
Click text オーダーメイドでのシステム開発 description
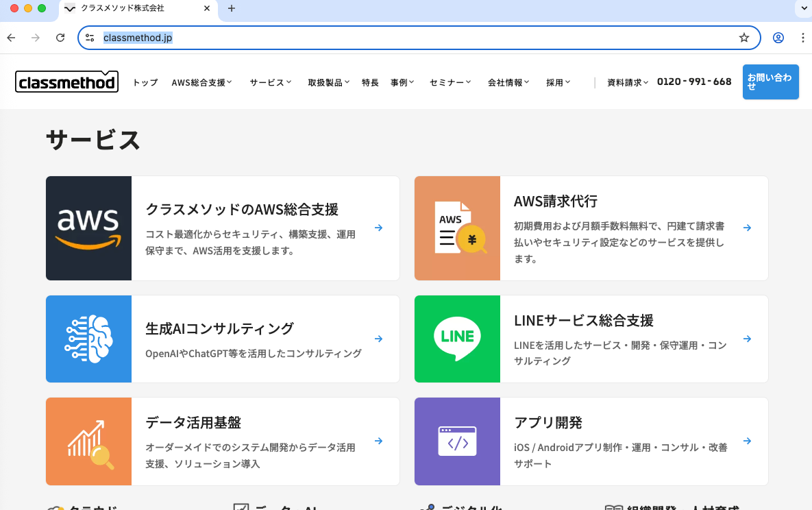point(250,456)
